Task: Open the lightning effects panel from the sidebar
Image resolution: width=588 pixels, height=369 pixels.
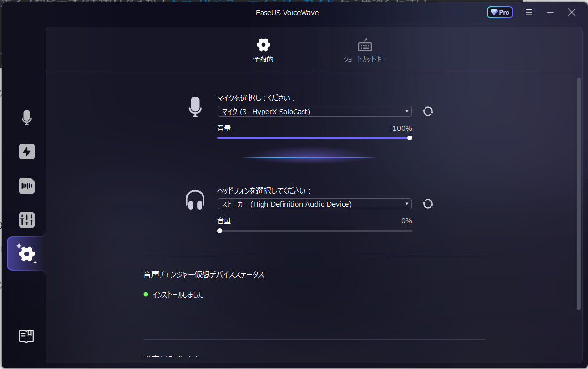Action: [26, 152]
